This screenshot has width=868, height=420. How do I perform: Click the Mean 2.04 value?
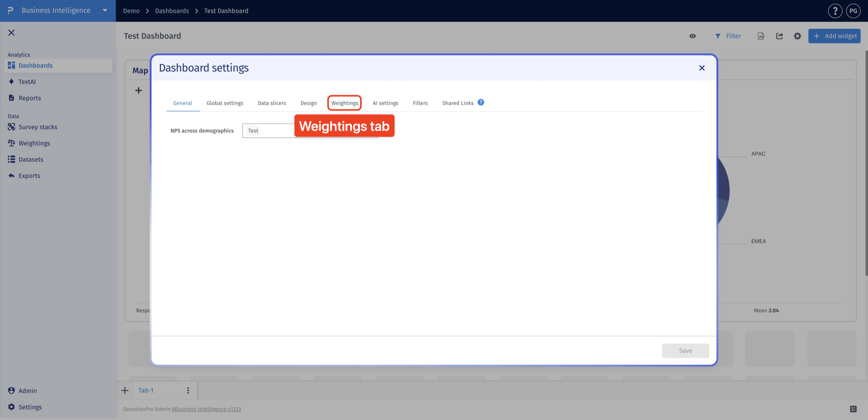click(766, 310)
